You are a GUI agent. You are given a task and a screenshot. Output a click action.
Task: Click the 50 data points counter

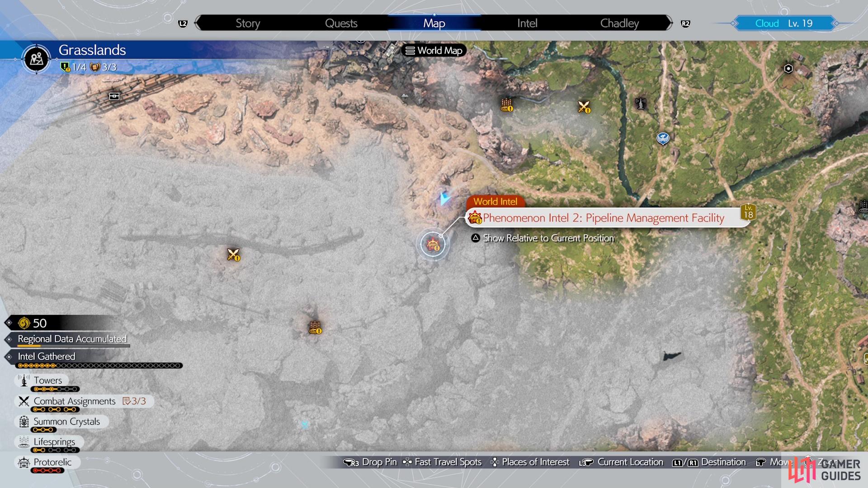32,323
